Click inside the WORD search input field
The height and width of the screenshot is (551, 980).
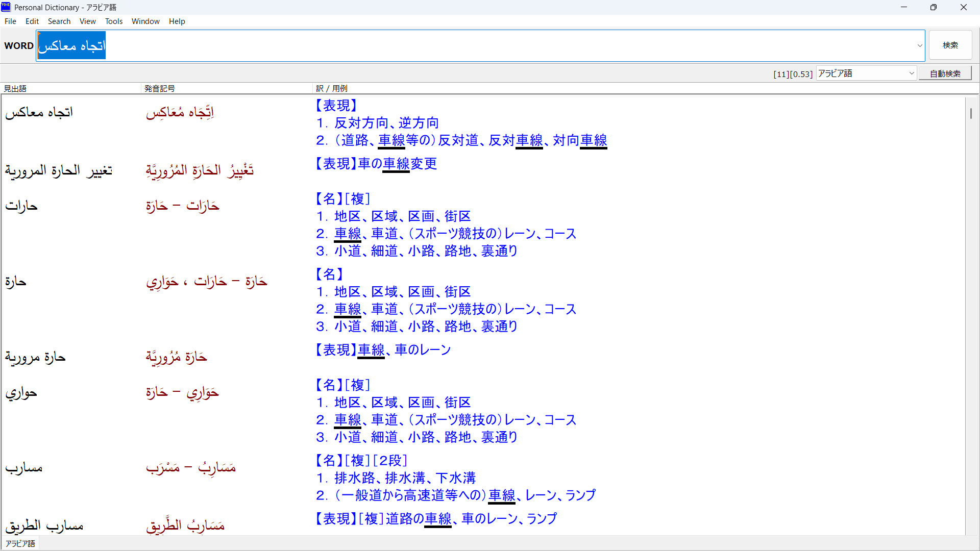point(459,45)
